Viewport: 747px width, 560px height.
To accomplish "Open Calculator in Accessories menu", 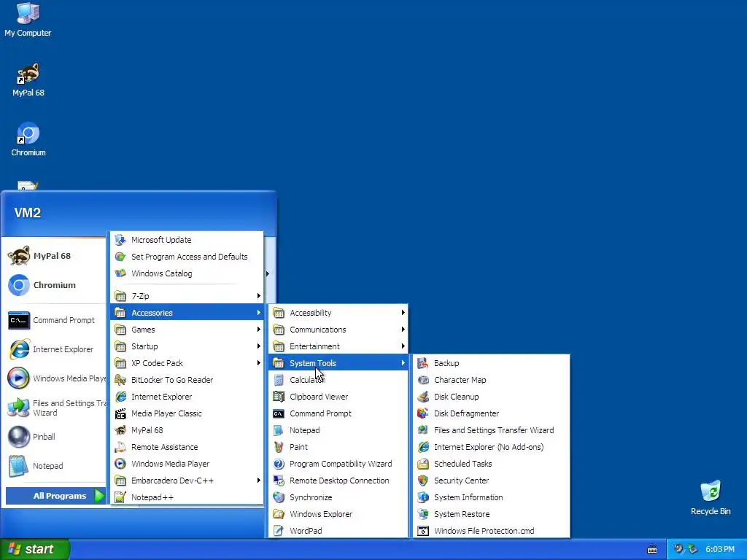I will 338,379.
